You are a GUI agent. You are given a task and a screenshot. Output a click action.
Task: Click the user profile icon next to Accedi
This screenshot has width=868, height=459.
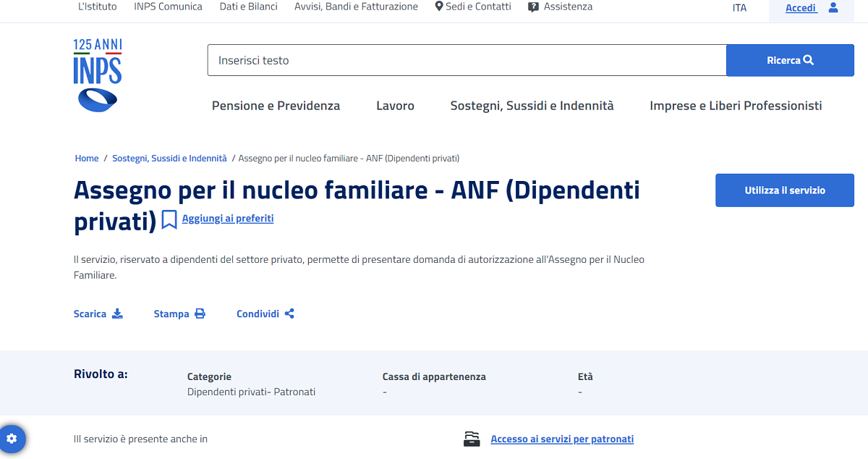(x=833, y=7)
